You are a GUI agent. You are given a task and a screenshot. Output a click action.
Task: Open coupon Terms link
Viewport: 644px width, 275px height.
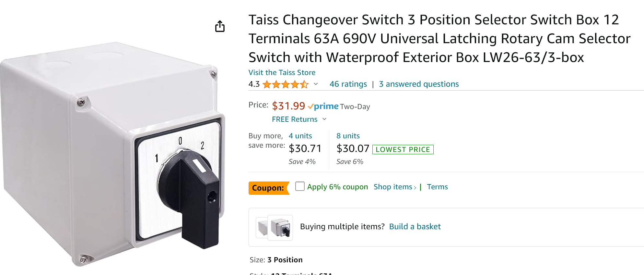(x=437, y=187)
